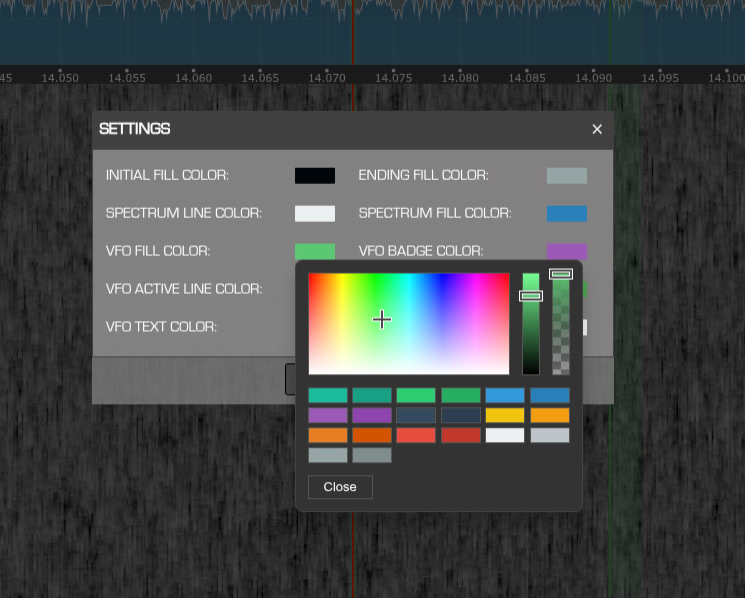The width and height of the screenshot is (745, 598).
Task: Open the VFO Badge Color purple swatch
Action: (x=567, y=250)
